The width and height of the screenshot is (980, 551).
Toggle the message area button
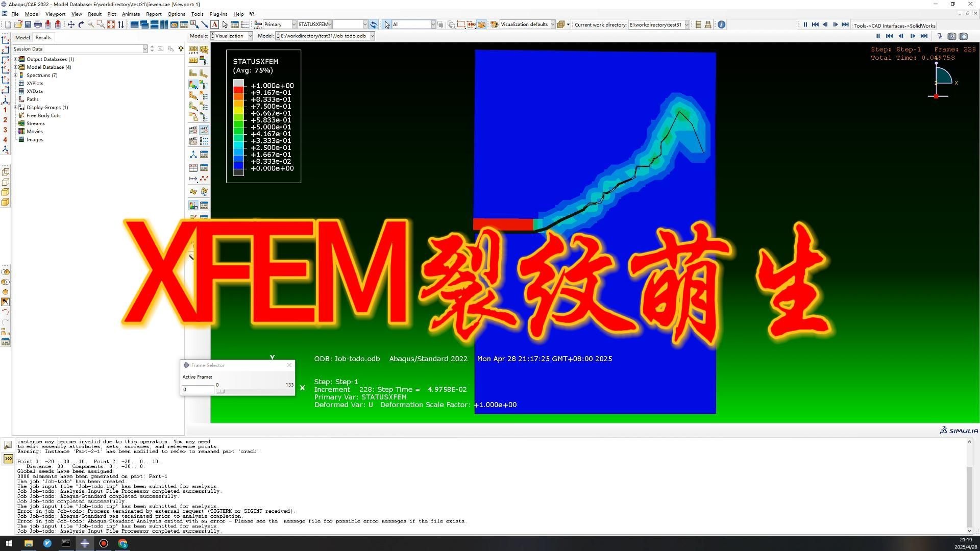pyautogui.click(x=8, y=445)
